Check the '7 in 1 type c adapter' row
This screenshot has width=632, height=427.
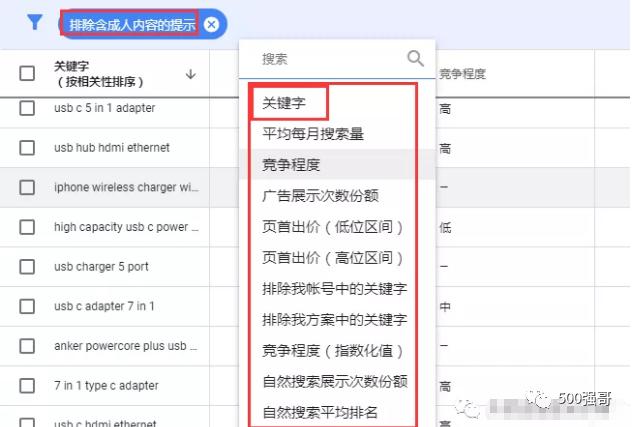coord(27,386)
